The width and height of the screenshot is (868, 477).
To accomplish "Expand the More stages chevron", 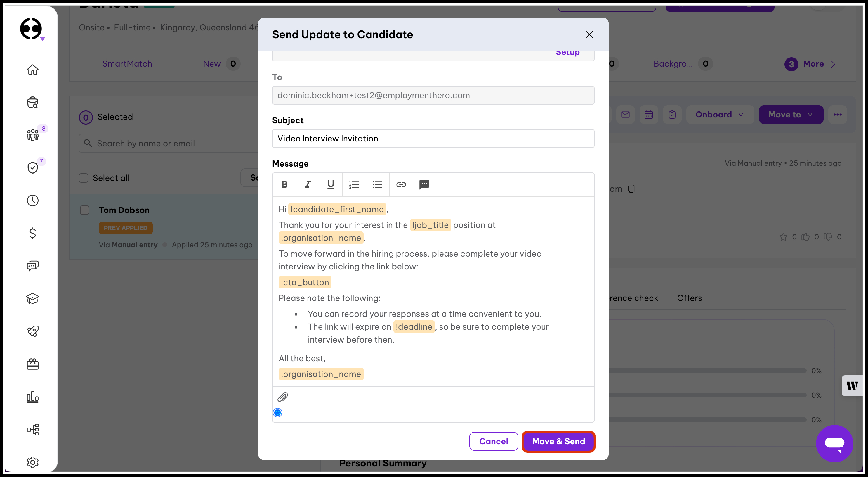I will coord(833,64).
